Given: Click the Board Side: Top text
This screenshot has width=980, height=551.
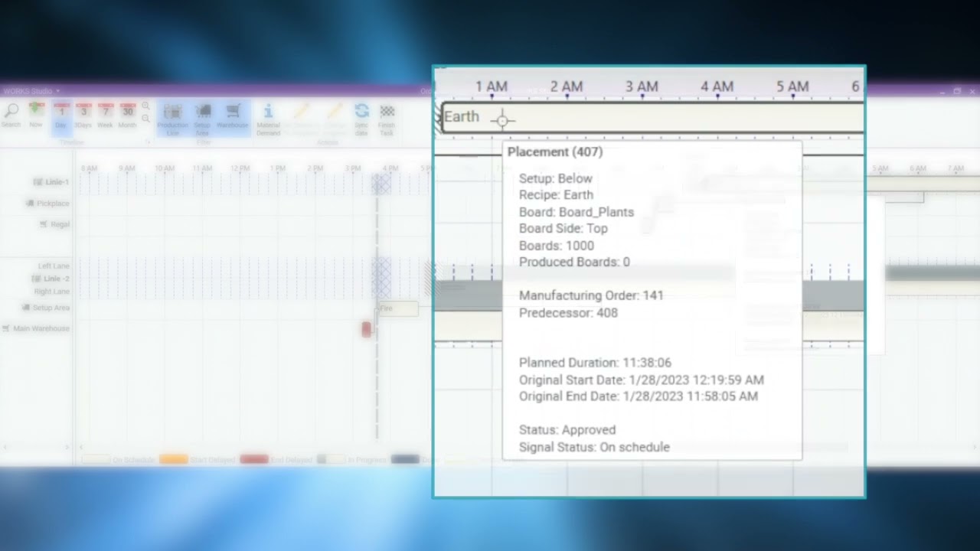Looking at the screenshot, I should tap(563, 228).
